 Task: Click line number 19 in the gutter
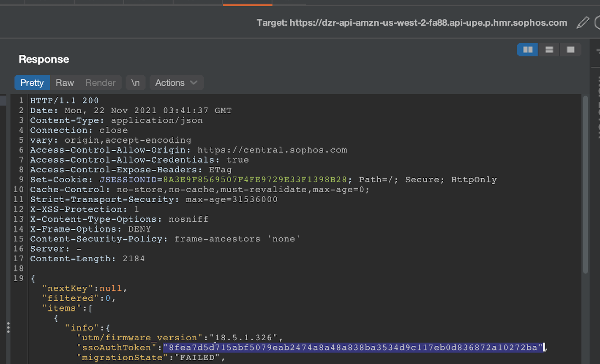(x=19, y=278)
